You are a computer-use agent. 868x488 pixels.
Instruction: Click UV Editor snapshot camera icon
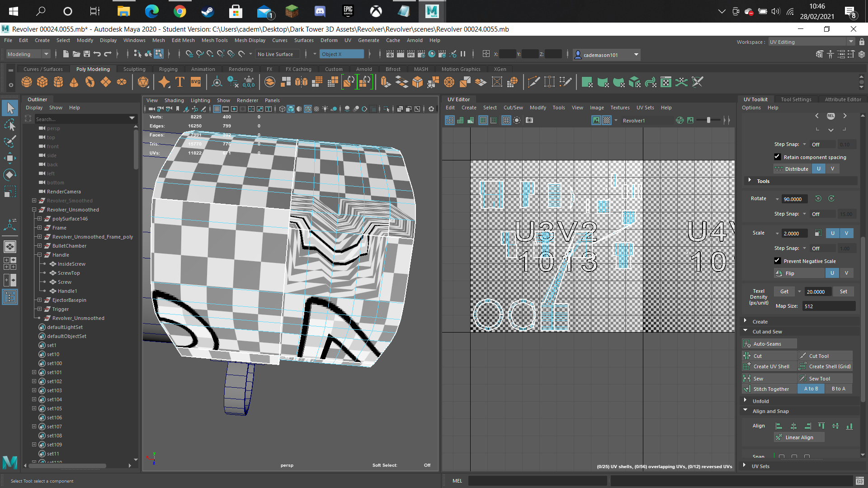(529, 120)
